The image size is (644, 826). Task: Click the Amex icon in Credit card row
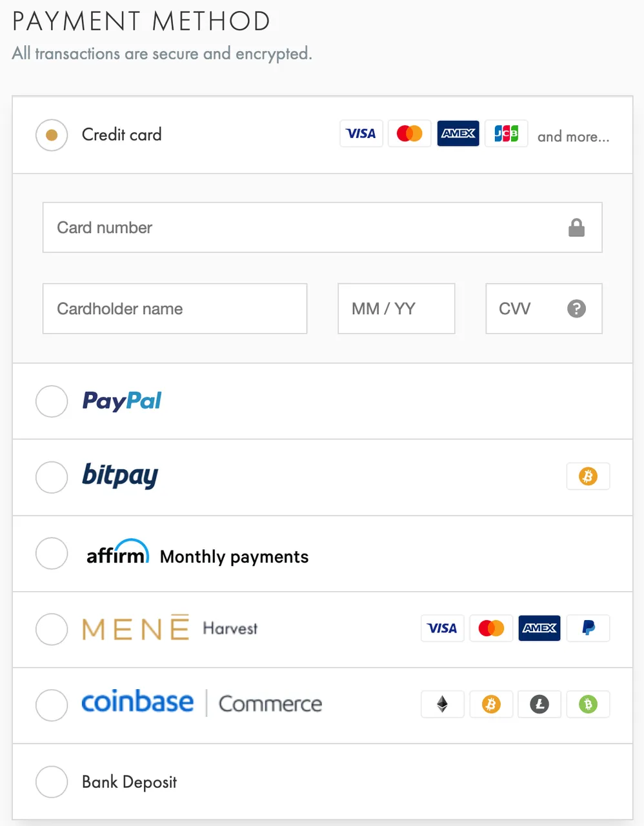[x=458, y=134]
